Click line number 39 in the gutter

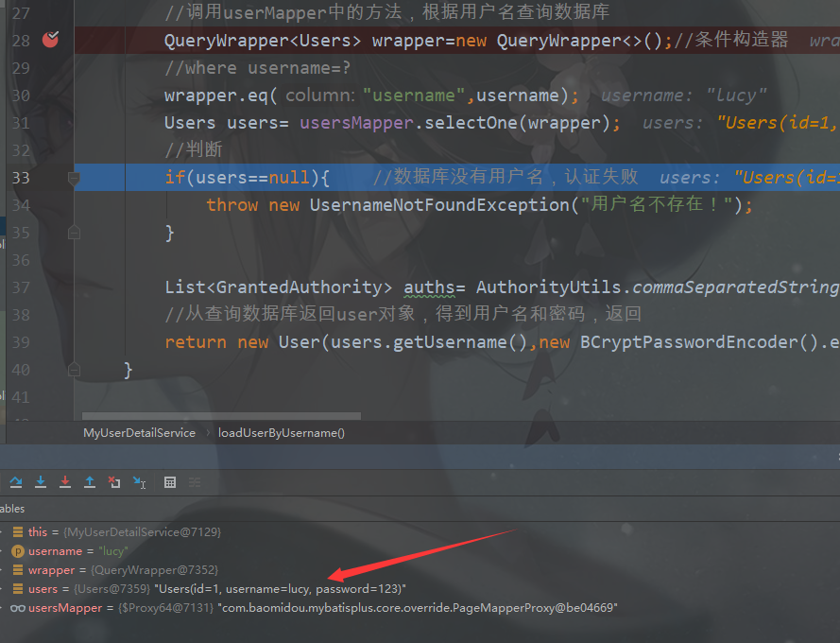21,342
